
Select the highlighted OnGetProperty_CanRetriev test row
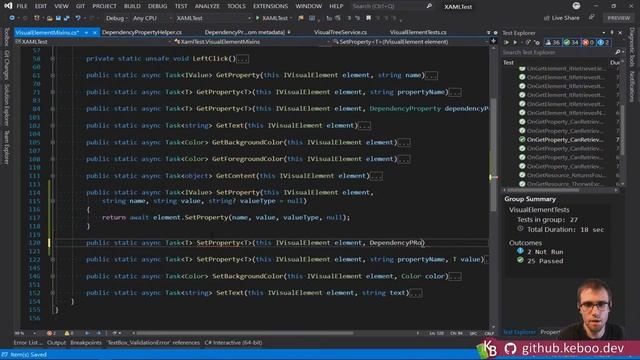(565, 140)
